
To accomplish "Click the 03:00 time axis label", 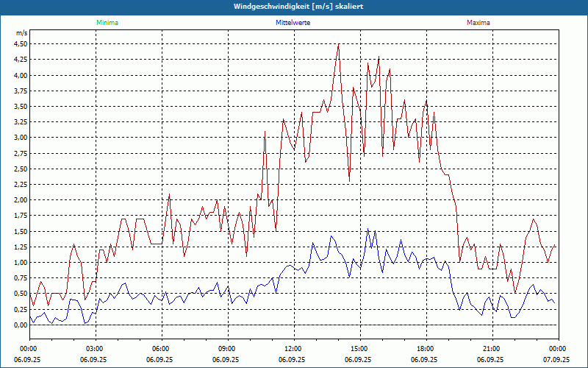I will click(93, 349).
